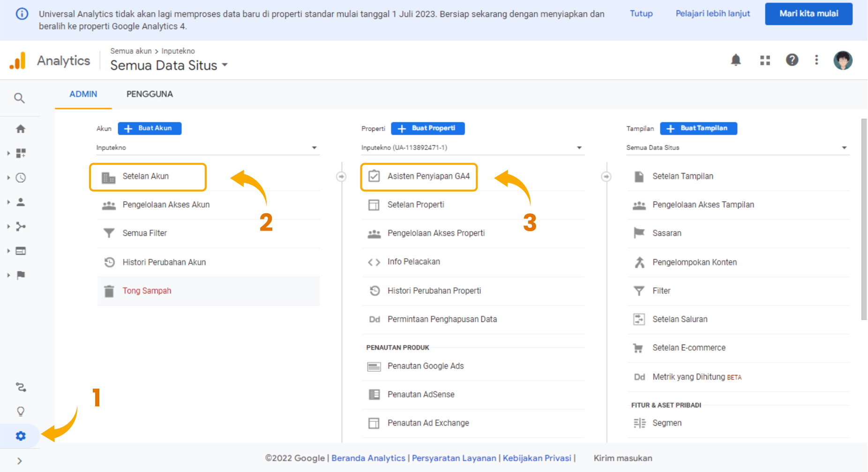Open Asisten Penyiapan GA4
The height and width of the screenshot is (472, 868).
pyautogui.click(x=419, y=177)
